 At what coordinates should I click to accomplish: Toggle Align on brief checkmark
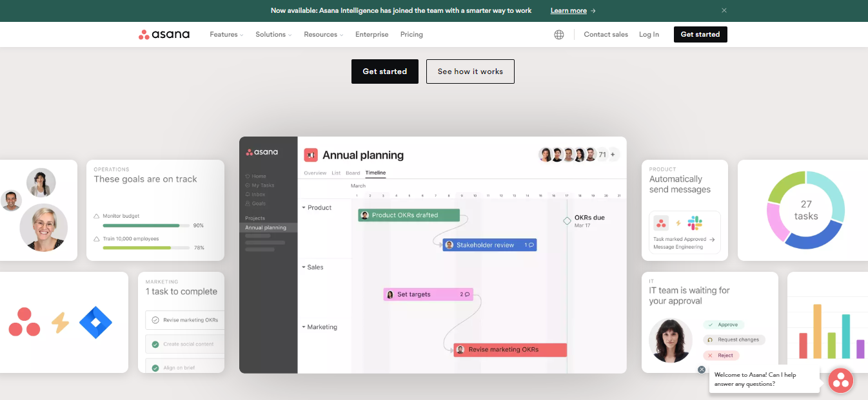tap(155, 368)
